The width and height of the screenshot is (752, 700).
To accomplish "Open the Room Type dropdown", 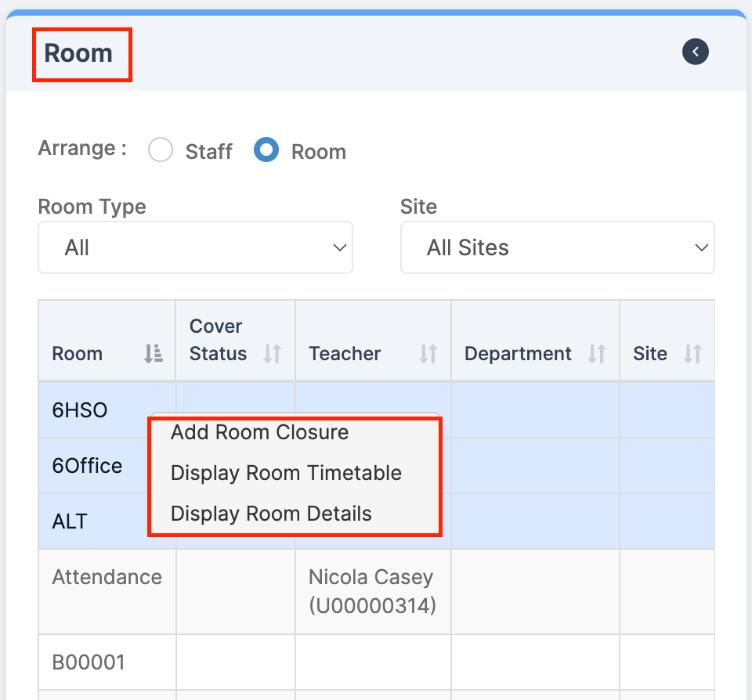I will [x=195, y=247].
